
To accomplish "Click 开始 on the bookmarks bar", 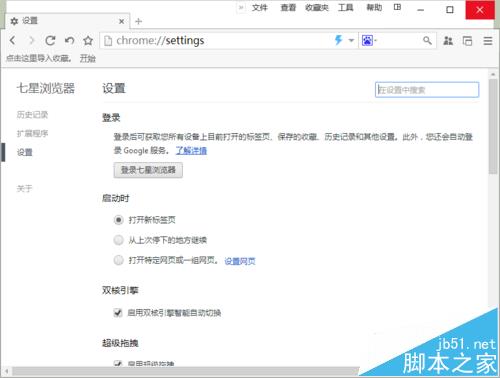I will point(88,59).
